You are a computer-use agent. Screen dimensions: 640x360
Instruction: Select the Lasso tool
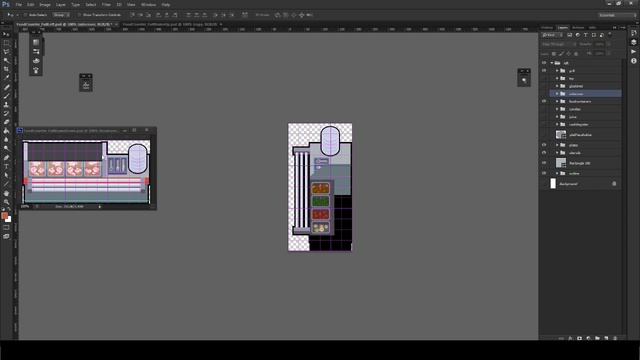pyautogui.click(x=6, y=51)
